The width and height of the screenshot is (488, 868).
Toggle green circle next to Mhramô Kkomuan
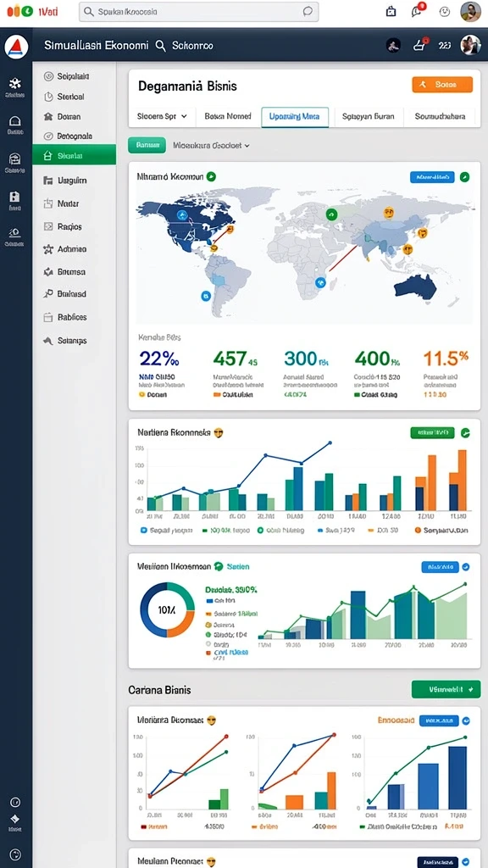tap(210, 176)
